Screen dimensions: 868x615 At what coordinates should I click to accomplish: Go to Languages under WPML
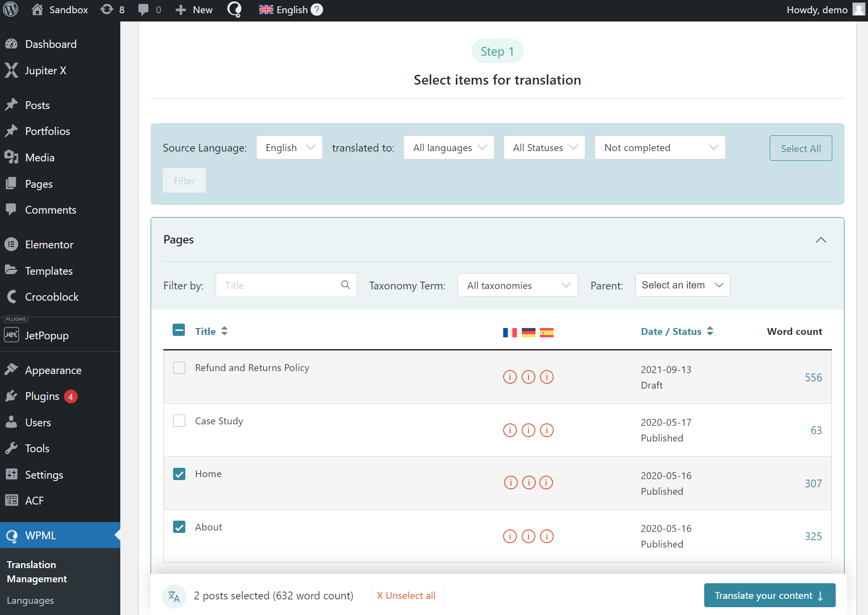pos(30,600)
